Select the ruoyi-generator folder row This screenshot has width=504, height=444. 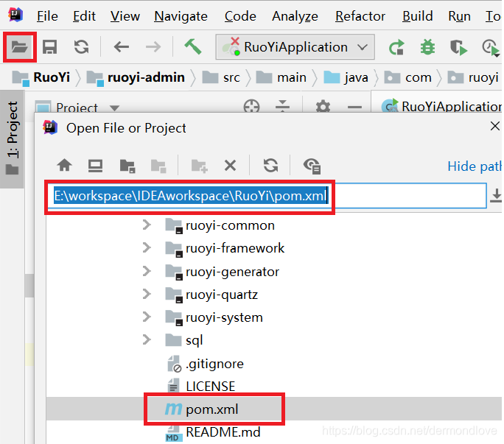point(274,272)
